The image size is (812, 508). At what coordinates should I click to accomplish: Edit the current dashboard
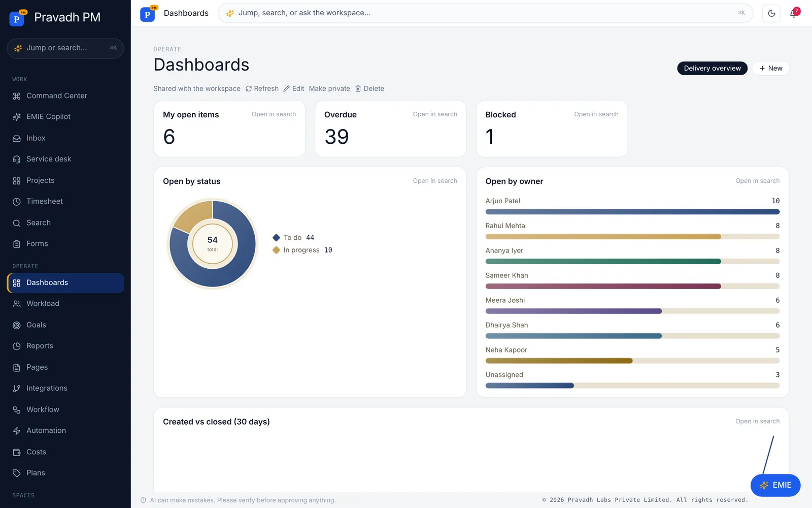click(294, 88)
